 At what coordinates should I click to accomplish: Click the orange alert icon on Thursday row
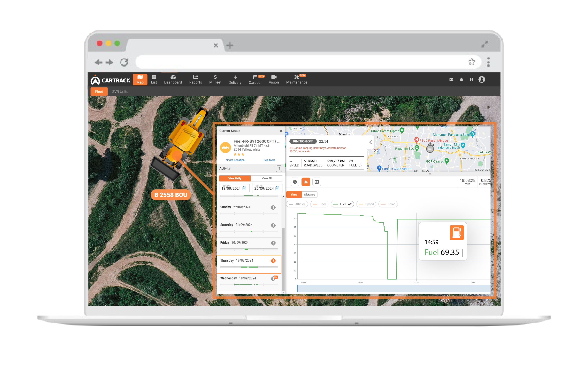pyautogui.click(x=273, y=261)
